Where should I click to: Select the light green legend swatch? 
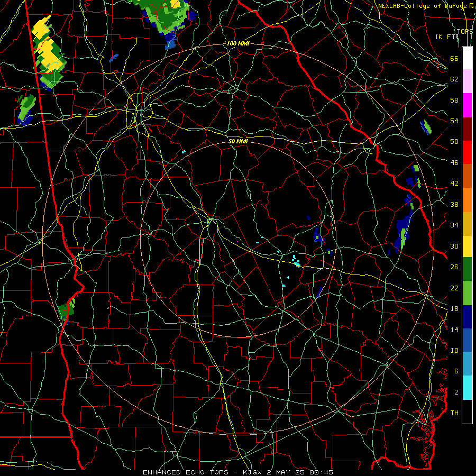point(467,293)
